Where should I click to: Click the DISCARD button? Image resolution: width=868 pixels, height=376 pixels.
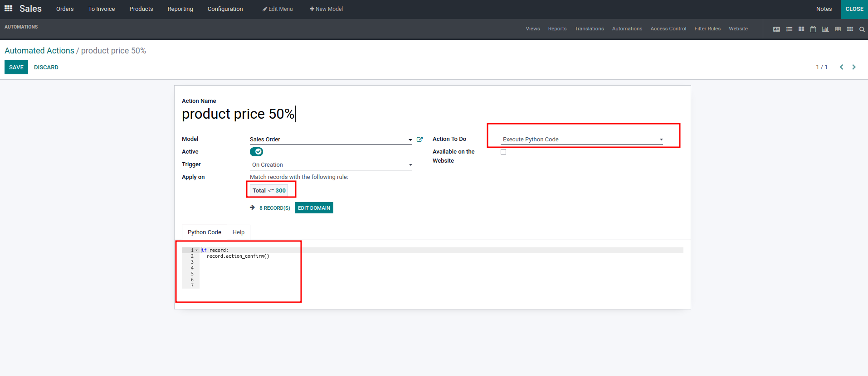tap(46, 67)
